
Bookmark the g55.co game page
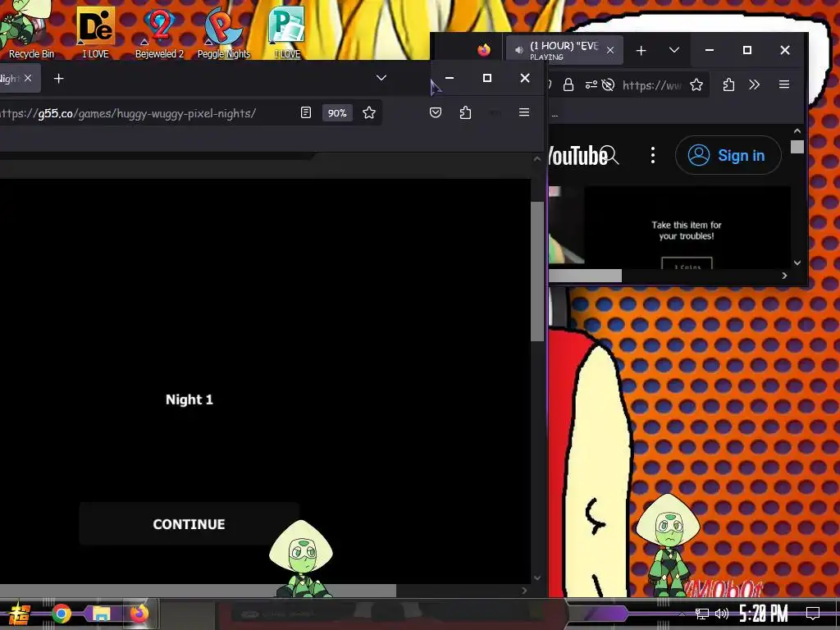point(368,112)
